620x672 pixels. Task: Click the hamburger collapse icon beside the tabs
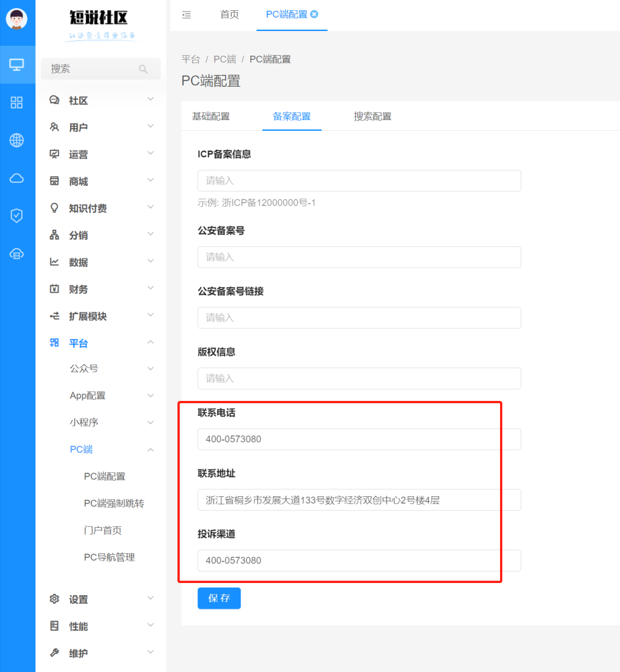pyautogui.click(x=186, y=16)
